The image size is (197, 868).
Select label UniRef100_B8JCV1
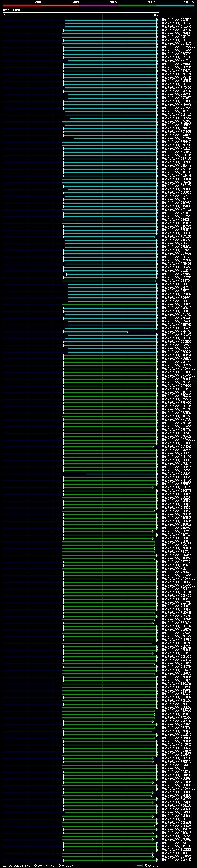177,857
